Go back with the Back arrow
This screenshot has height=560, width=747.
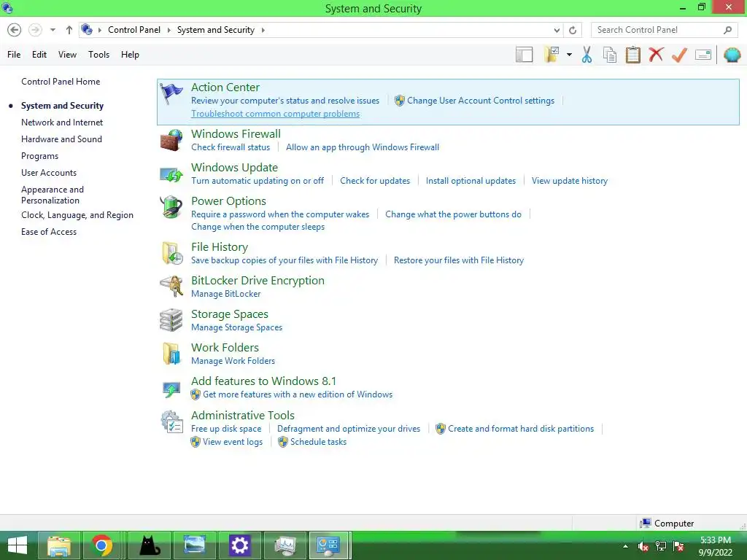click(x=15, y=30)
